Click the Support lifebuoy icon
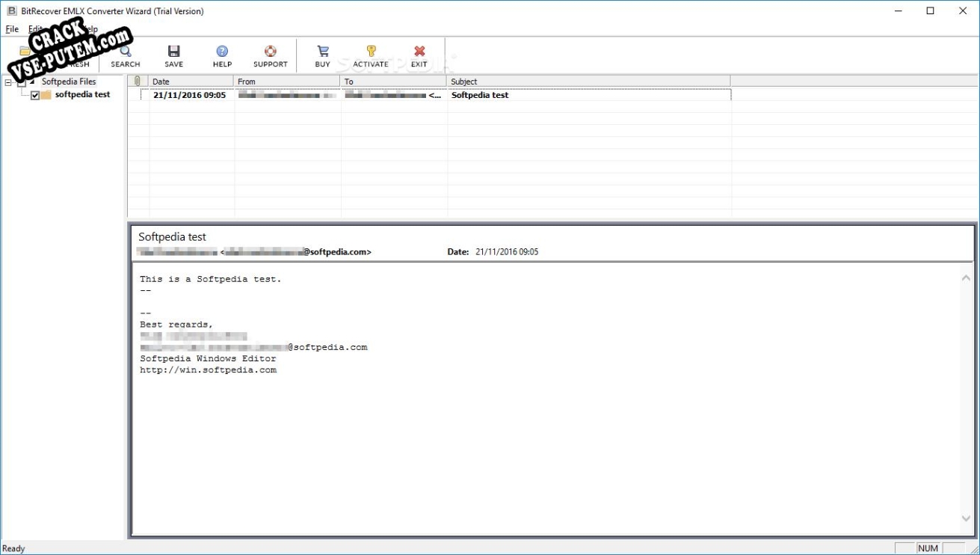 click(271, 52)
